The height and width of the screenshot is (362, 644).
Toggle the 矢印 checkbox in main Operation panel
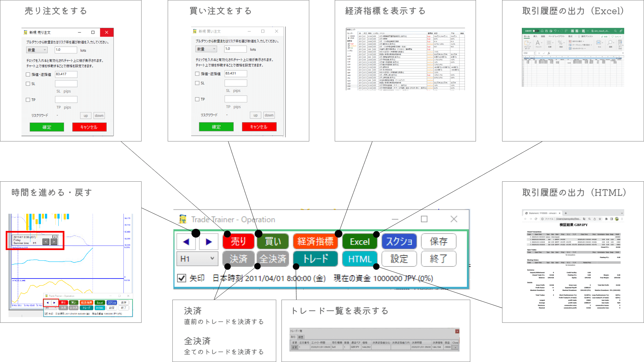point(181,278)
